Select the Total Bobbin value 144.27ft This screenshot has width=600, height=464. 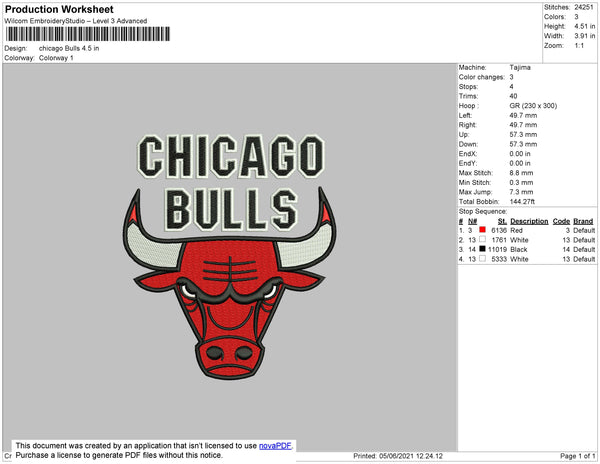coord(522,202)
